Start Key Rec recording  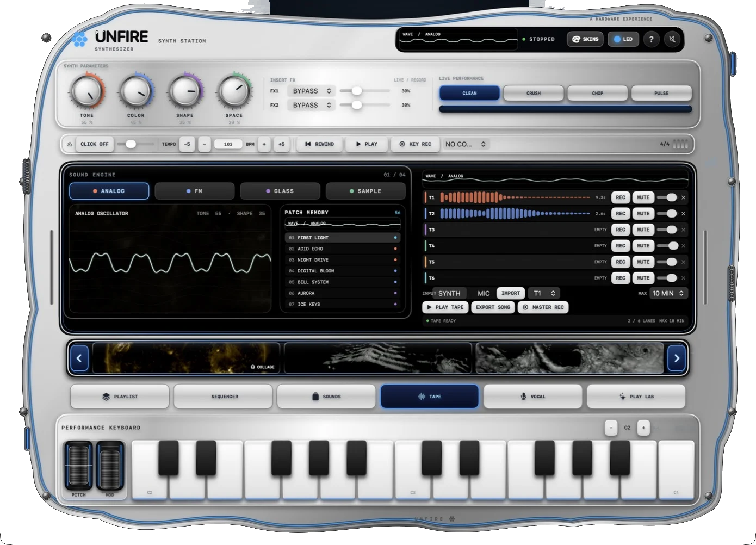(x=416, y=144)
